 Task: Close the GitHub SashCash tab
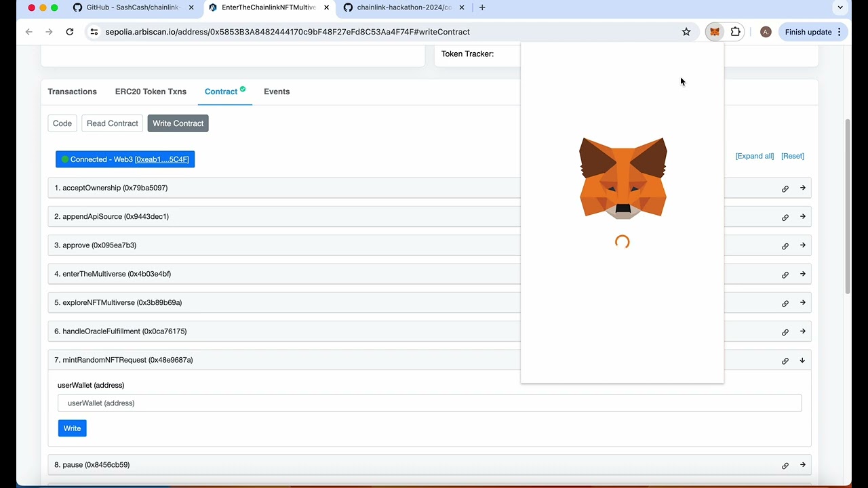click(190, 7)
